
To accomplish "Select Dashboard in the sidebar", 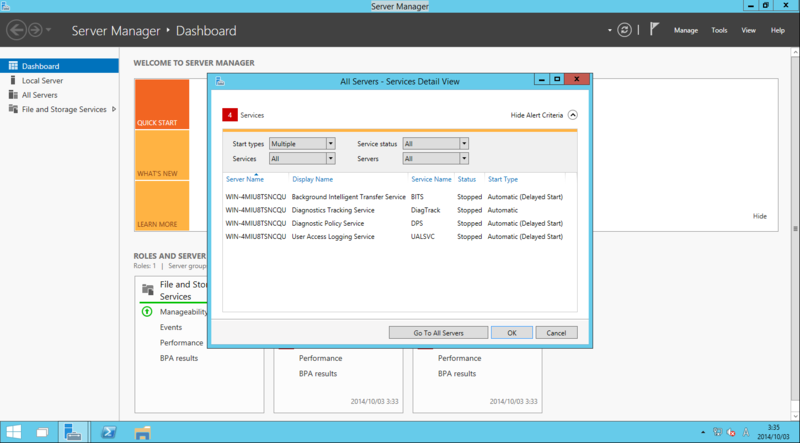I will [59, 66].
